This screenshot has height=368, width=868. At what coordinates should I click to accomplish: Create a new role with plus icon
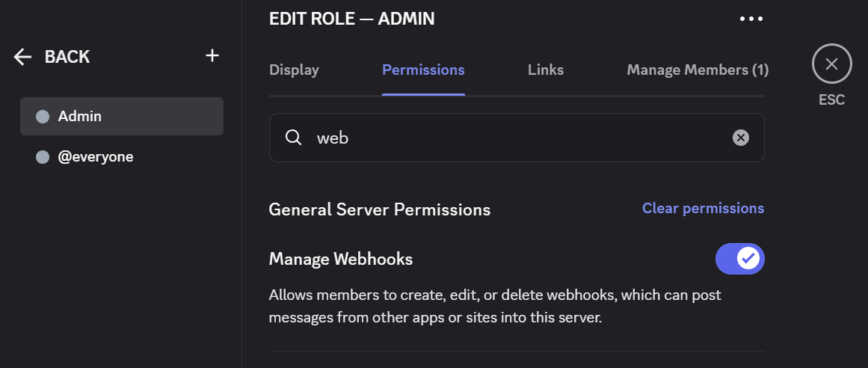coord(212,55)
